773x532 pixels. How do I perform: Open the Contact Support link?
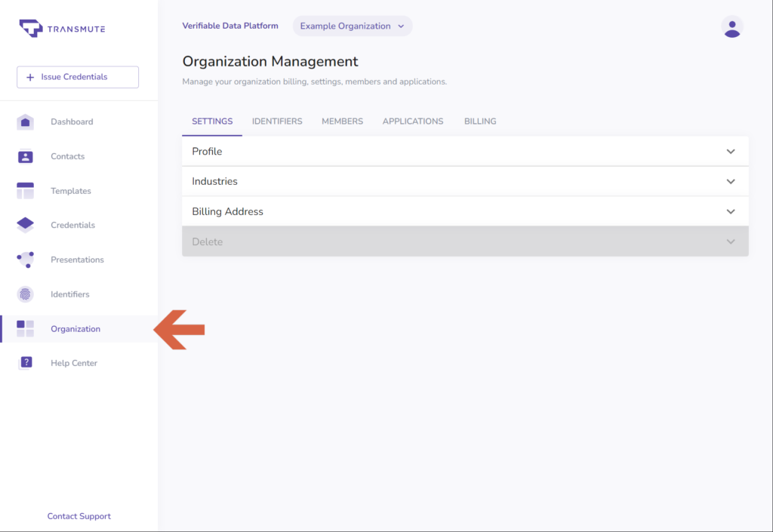pyautogui.click(x=79, y=515)
